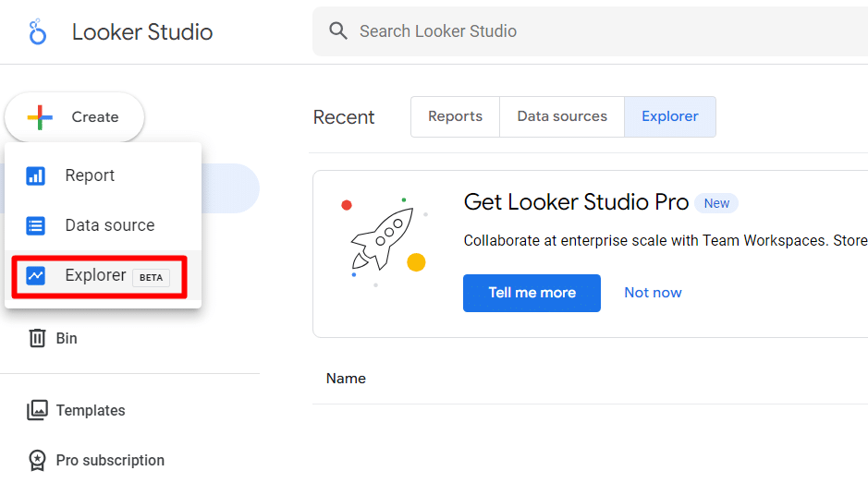Switch to the Reports tab
The width and height of the screenshot is (868, 495).
tap(455, 116)
